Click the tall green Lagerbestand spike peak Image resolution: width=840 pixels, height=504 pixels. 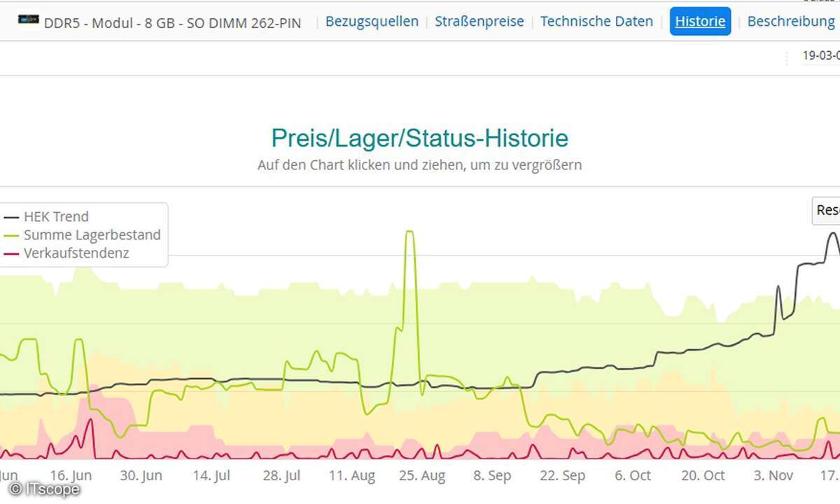coord(409,232)
